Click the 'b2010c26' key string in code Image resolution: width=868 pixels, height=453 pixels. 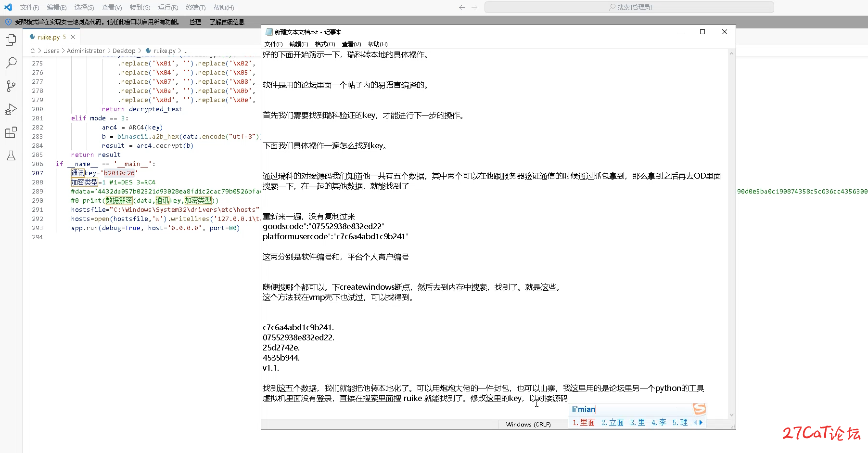click(119, 173)
